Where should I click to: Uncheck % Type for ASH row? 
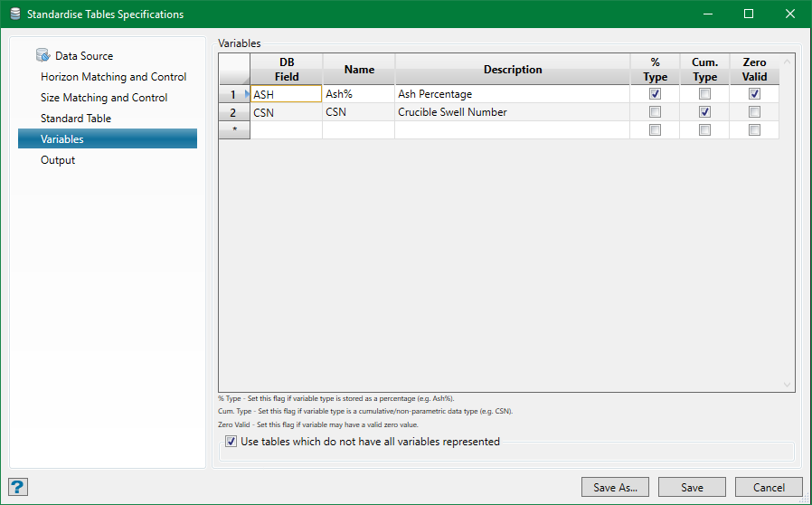pos(655,94)
